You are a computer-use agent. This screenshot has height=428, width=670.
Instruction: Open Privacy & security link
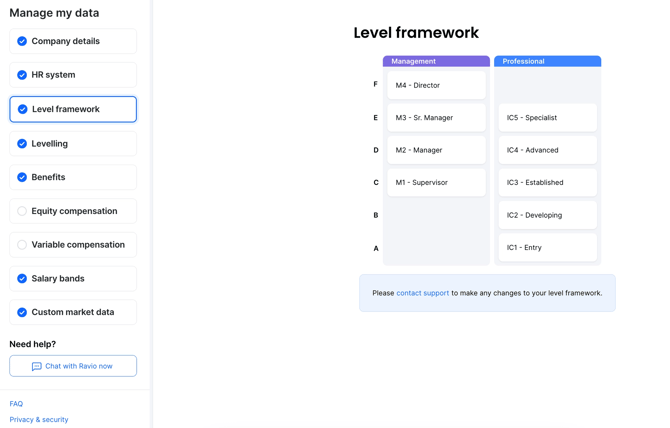[39, 419]
